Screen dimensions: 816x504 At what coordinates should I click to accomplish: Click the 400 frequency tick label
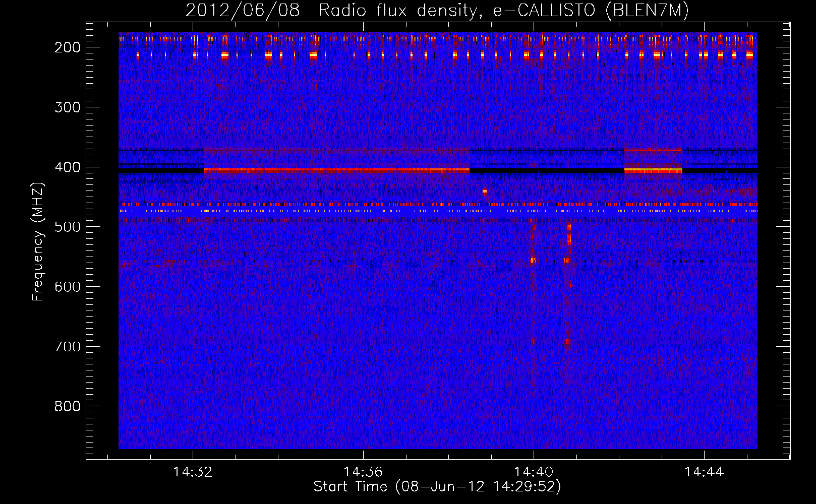pyautogui.click(x=68, y=167)
